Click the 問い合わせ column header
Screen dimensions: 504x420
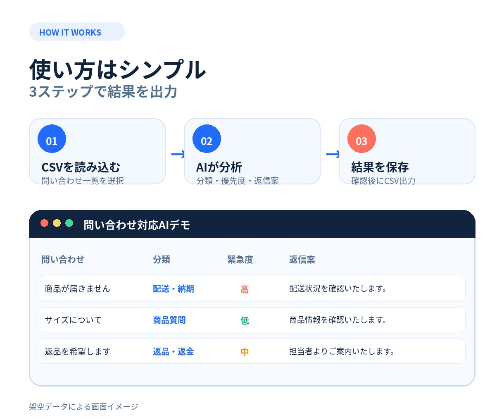(x=63, y=259)
